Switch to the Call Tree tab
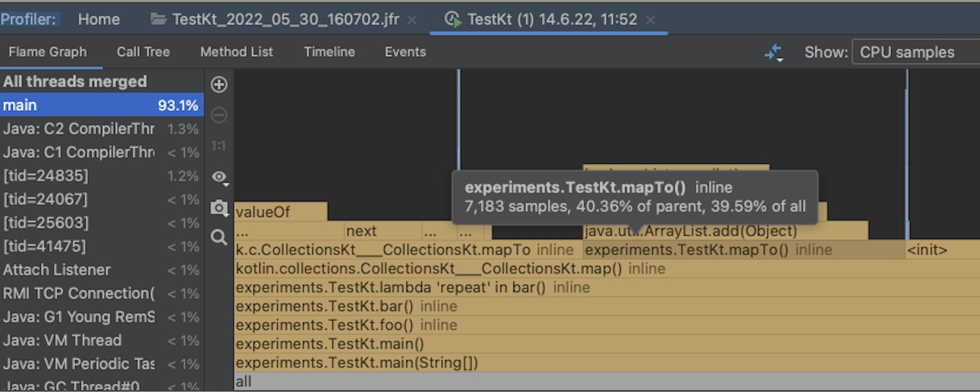The height and width of the screenshot is (392, 980). click(143, 52)
